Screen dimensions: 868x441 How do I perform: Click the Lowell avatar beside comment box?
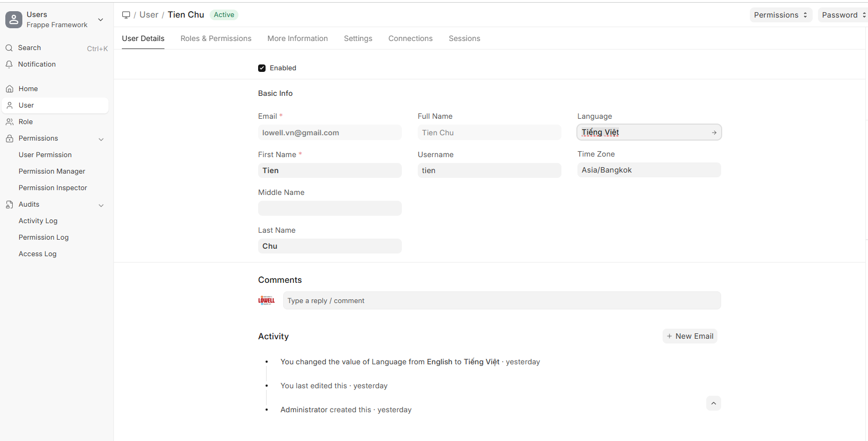pos(267,300)
